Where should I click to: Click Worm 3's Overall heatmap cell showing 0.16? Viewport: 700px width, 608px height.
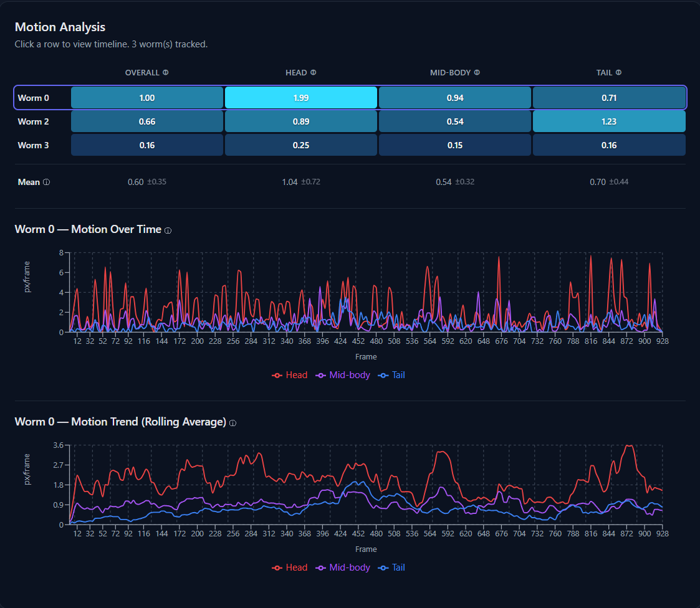click(146, 145)
